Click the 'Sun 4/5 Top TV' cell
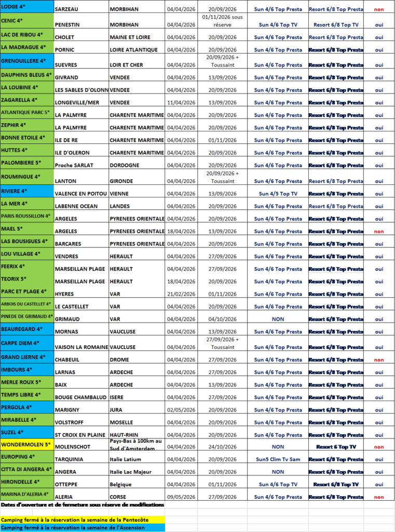The height and width of the screenshot is (532, 395). pyautogui.click(x=278, y=193)
